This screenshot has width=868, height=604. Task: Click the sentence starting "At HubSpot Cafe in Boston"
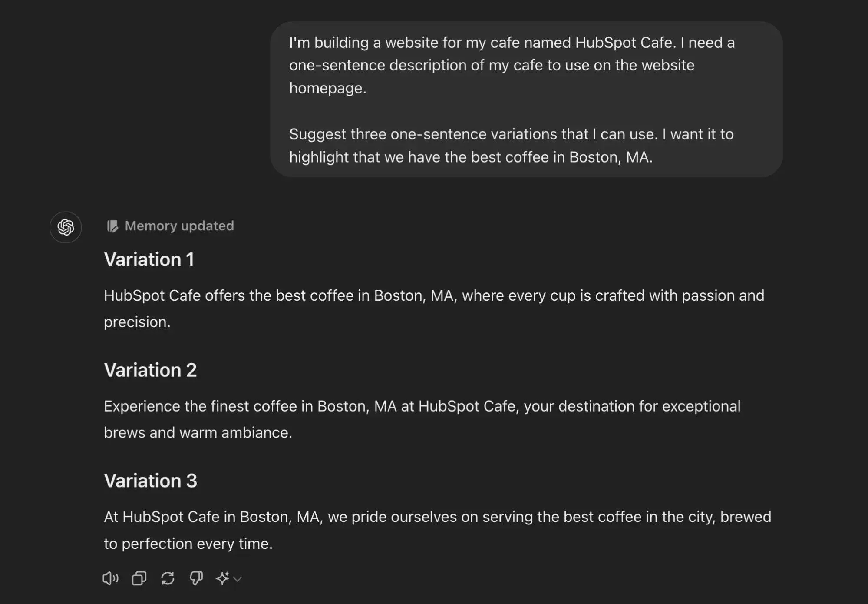pos(437,517)
